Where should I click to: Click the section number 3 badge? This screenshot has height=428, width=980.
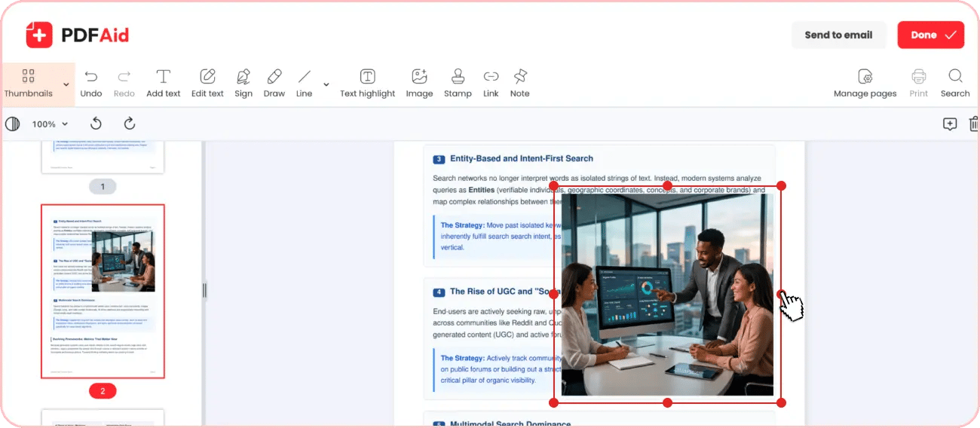click(x=439, y=160)
